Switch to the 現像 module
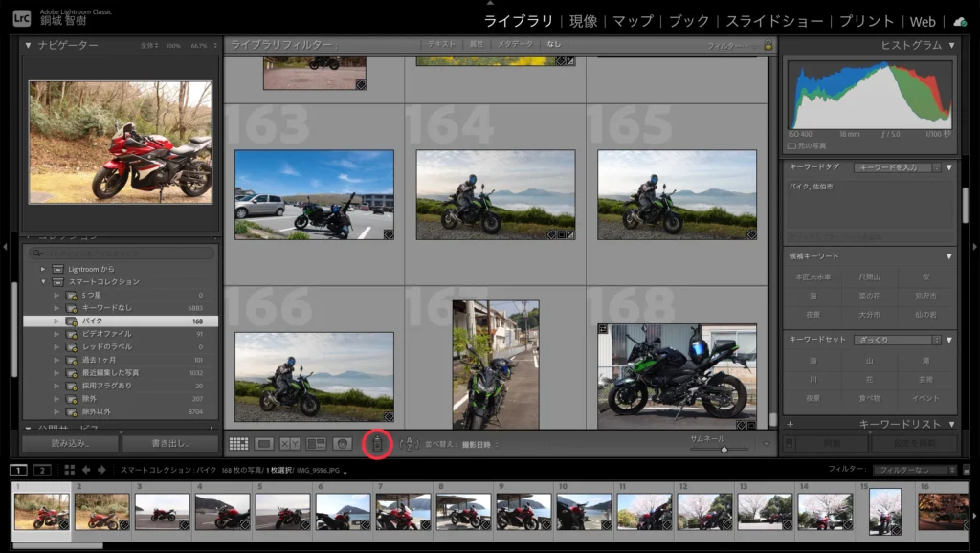Screen dimensions: 980x553 (x=583, y=21)
